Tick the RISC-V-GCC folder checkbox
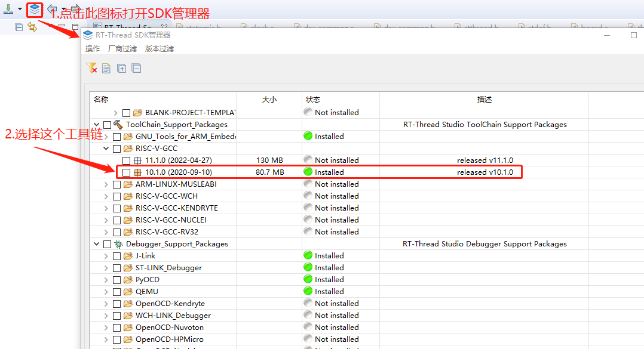The image size is (644, 349). point(116,149)
